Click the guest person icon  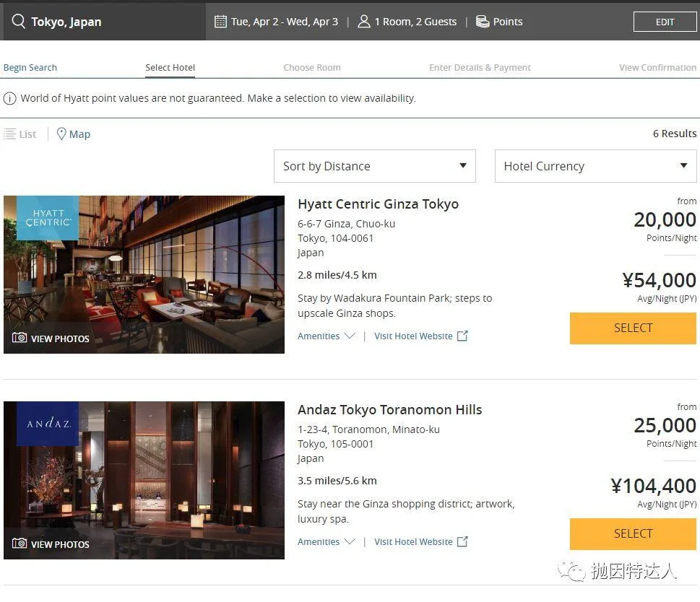(364, 22)
